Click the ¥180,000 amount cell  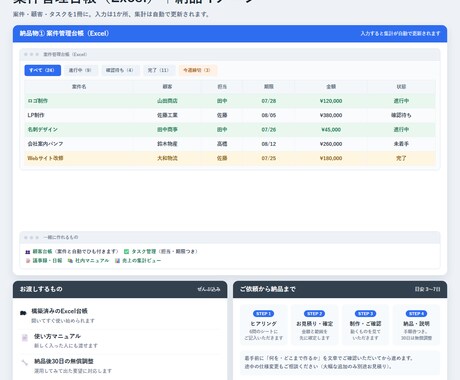point(331,158)
